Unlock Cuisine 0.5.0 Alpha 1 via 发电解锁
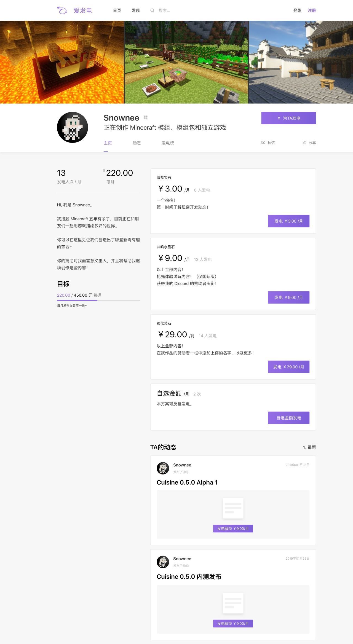This screenshot has width=353, height=644. pyautogui.click(x=233, y=528)
